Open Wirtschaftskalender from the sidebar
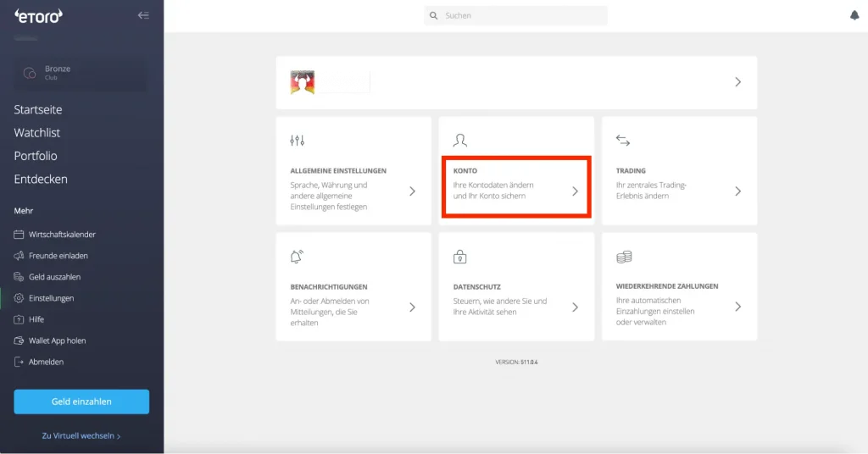The image size is (868, 454). coord(62,235)
